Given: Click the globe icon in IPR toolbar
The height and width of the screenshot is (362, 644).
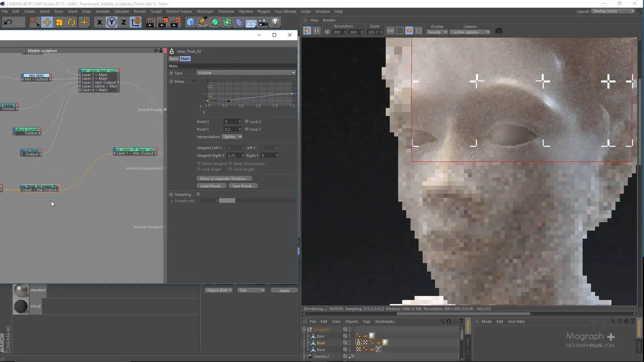Looking at the screenshot, I should coord(400,31).
